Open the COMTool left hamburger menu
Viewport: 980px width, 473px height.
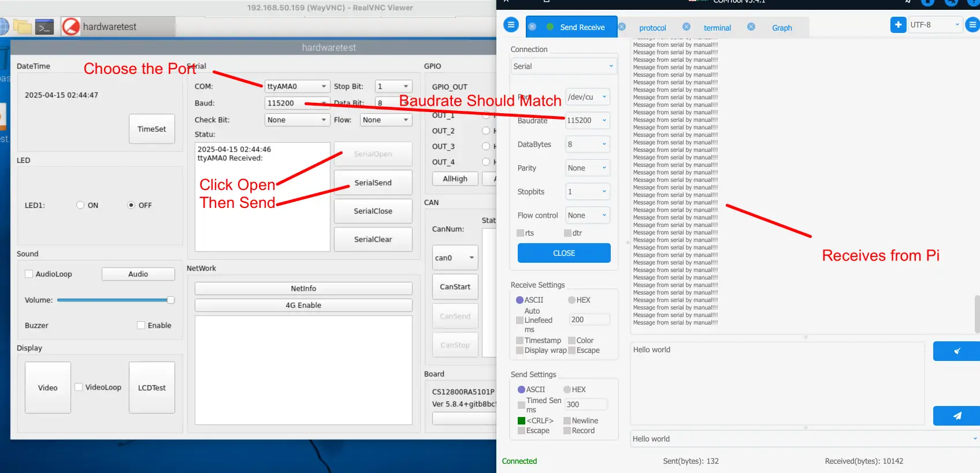click(x=511, y=25)
